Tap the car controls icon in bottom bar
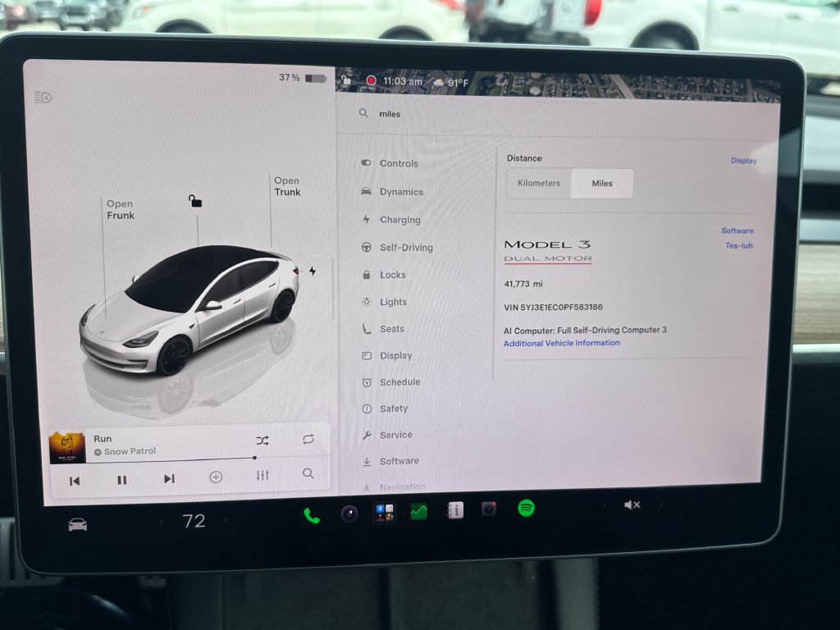Viewport: 840px width, 630px height. 78,524
